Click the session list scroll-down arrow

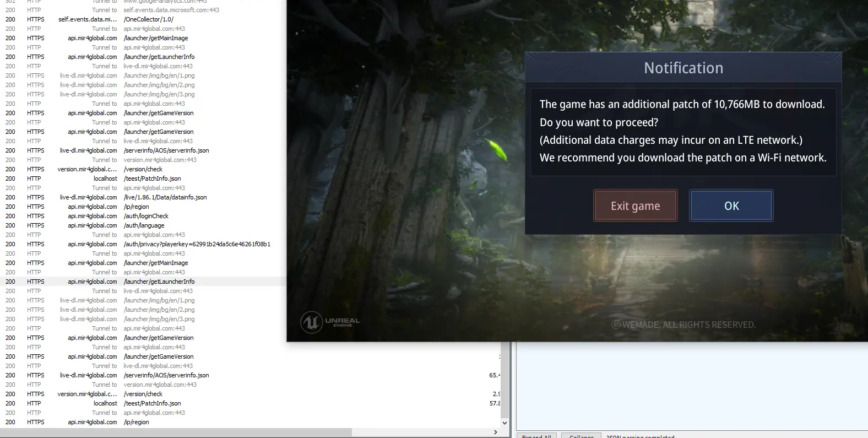[x=504, y=423]
